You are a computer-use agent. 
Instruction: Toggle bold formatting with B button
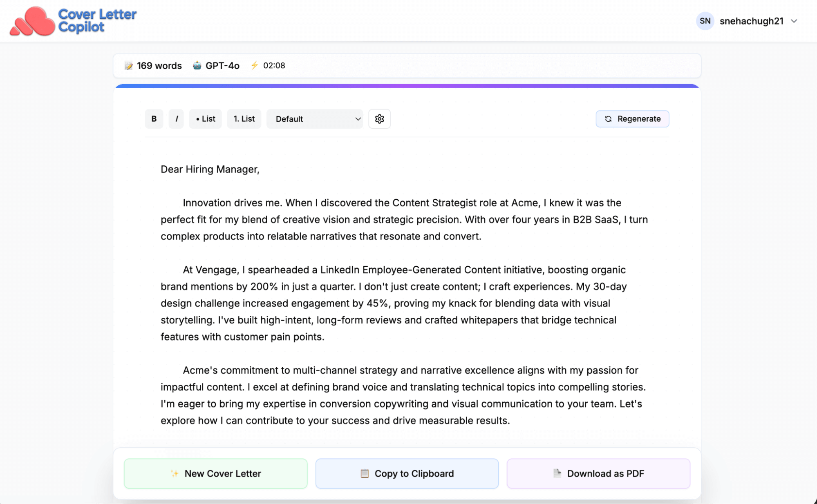154,119
